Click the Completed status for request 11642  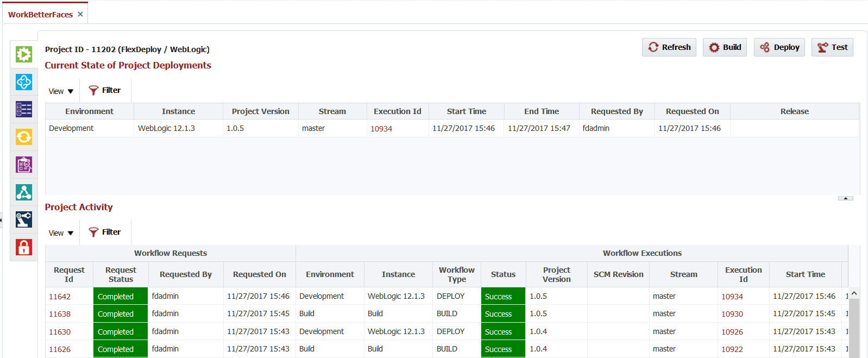pos(121,296)
